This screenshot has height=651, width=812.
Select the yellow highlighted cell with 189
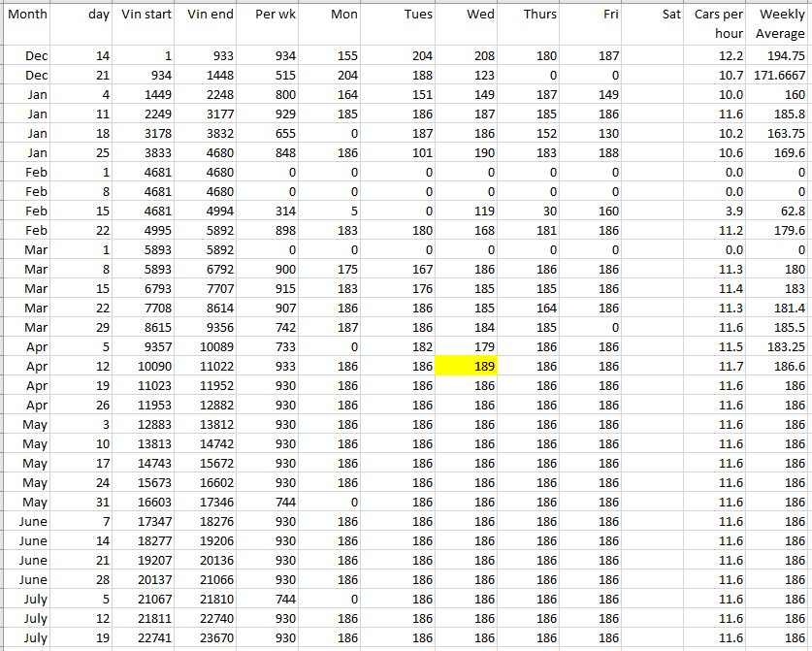[465, 366]
